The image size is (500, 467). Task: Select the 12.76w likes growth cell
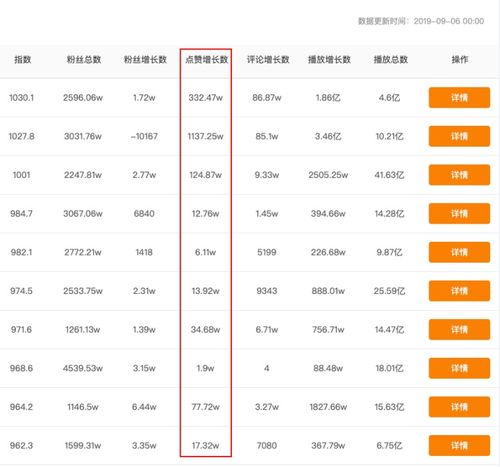tap(205, 214)
